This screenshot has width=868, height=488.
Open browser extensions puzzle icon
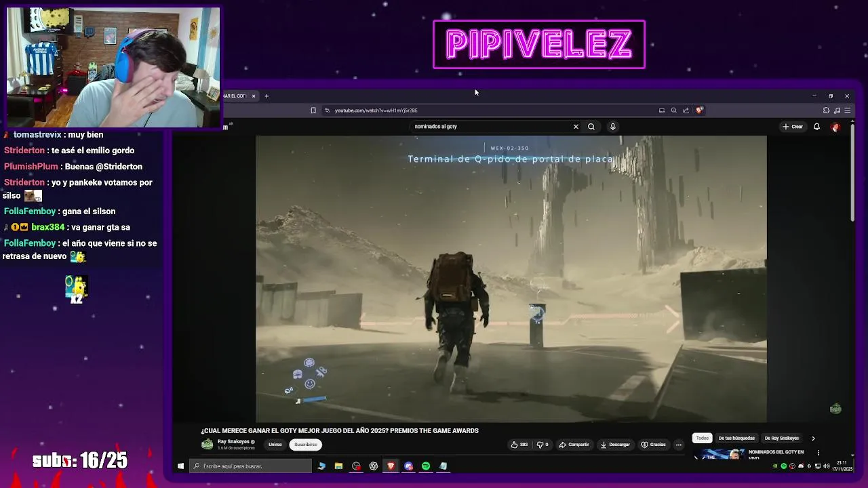pos(826,110)
